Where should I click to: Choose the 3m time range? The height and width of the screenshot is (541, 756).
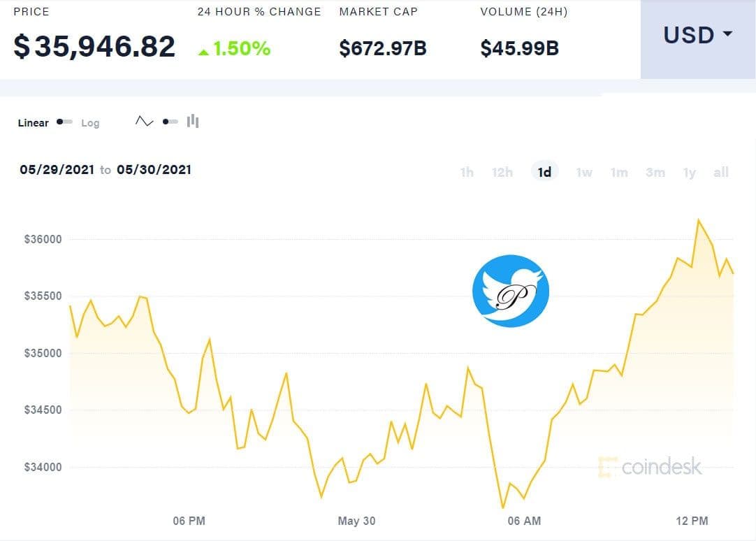point(655,172)
